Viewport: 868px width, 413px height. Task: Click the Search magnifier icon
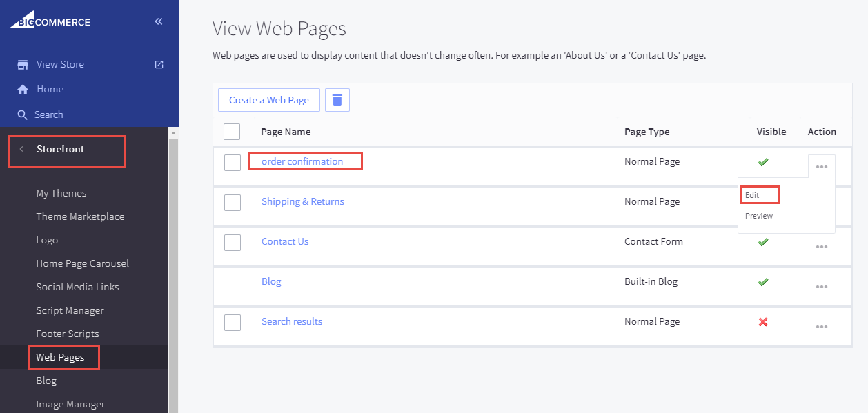tap(23, 114)
